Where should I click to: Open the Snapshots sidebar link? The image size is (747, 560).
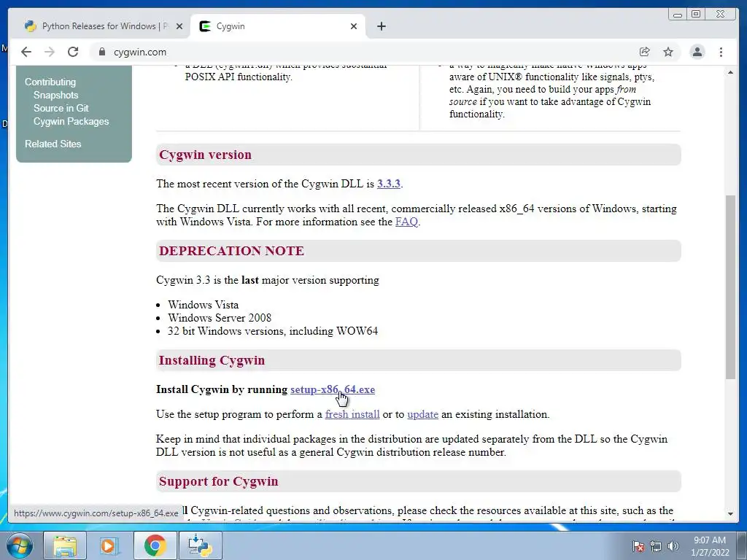(55, 95)
